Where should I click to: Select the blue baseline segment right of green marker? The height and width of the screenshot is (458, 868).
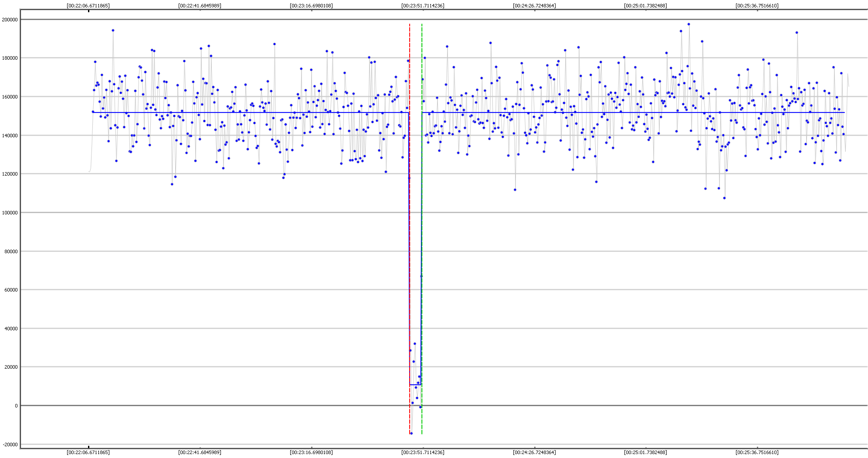pyautogui.click(x=633, y=112)
